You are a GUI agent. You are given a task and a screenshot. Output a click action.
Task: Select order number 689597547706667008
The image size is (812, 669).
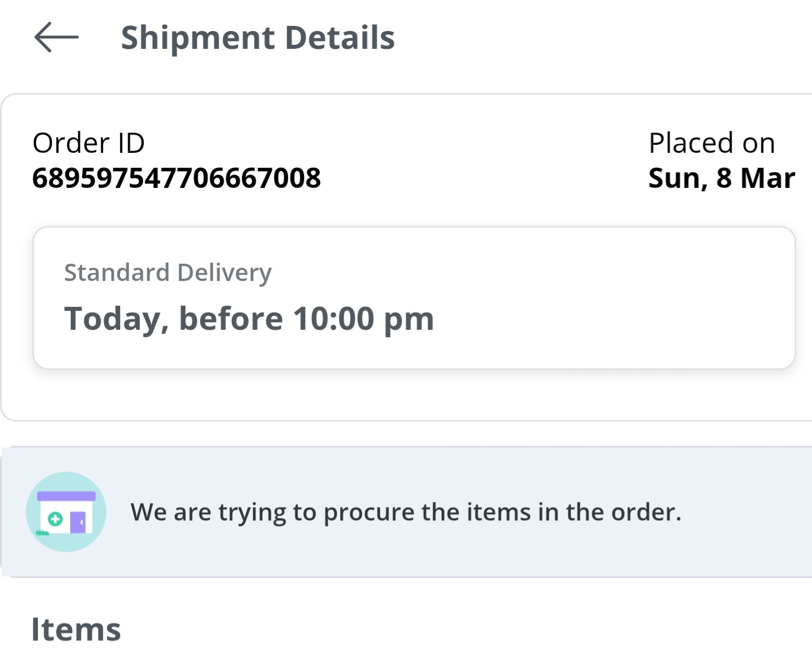click(176, 178)
